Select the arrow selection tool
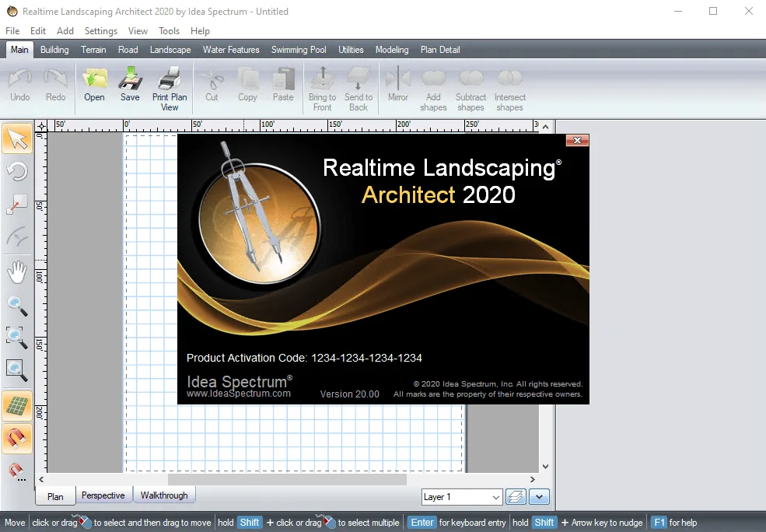 (18, 139)
